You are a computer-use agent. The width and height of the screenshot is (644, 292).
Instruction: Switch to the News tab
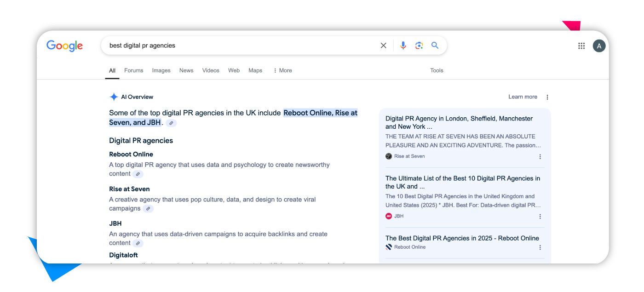186,70
